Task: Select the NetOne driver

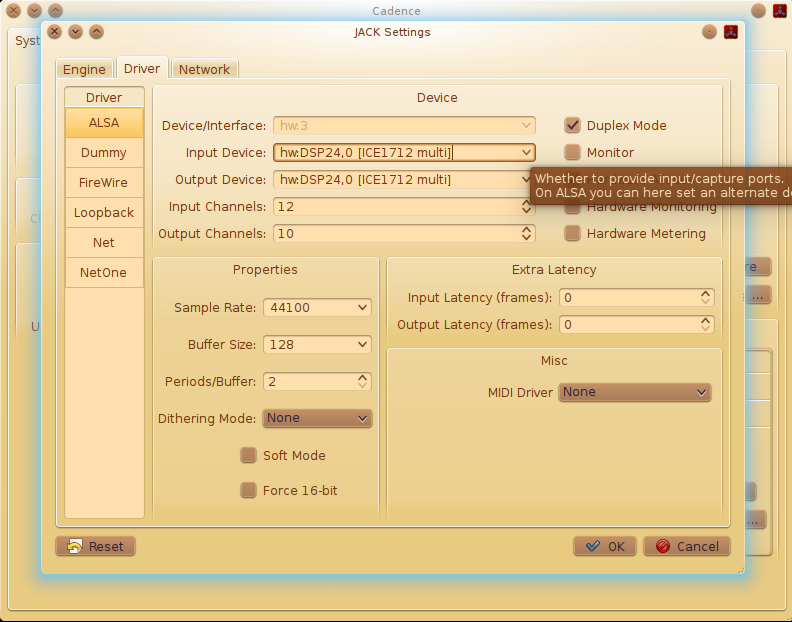Action: tap(104, 272)
